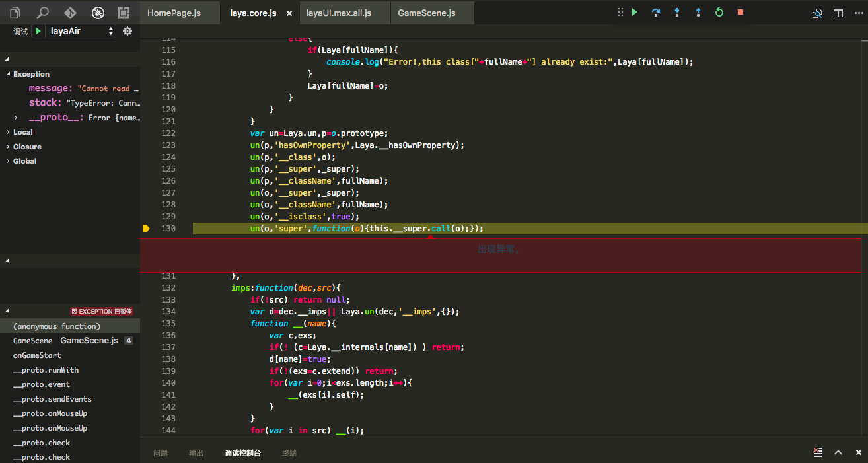The width and height of the screenshot is (868, 463).
Task: Open the debug configuration gear
Action: coord(127,31)
